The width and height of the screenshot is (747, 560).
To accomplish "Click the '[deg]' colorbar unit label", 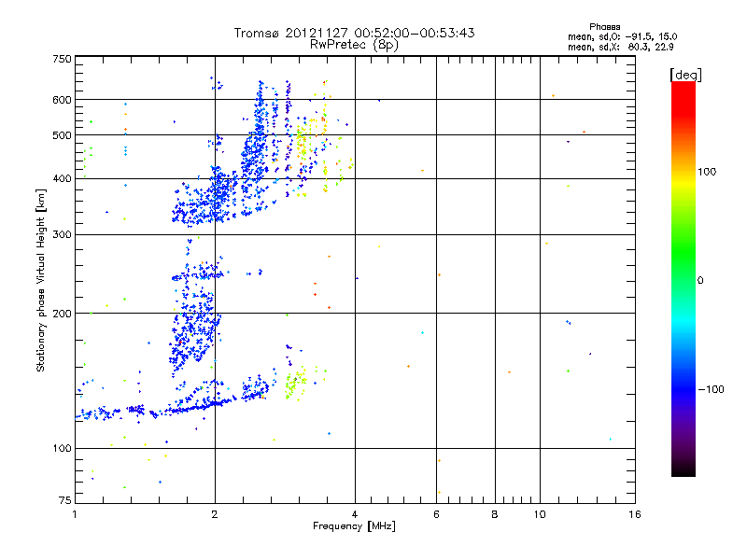I will (x=685, y=75).
